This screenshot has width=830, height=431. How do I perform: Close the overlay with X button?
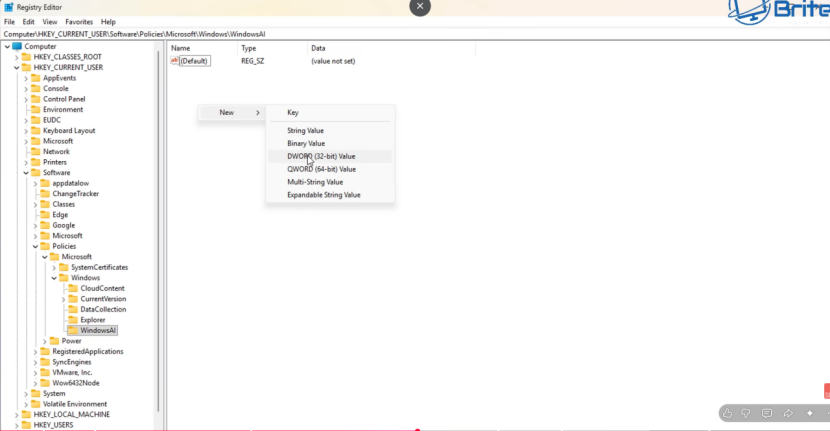420,6
